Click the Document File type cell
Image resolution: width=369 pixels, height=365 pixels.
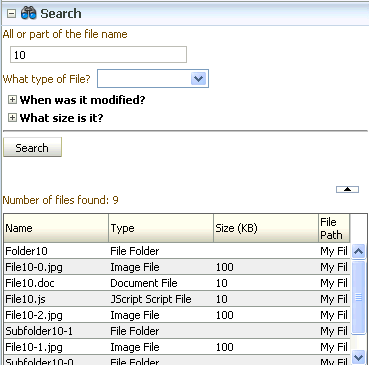pyautogui.click(x=161, y=283)
